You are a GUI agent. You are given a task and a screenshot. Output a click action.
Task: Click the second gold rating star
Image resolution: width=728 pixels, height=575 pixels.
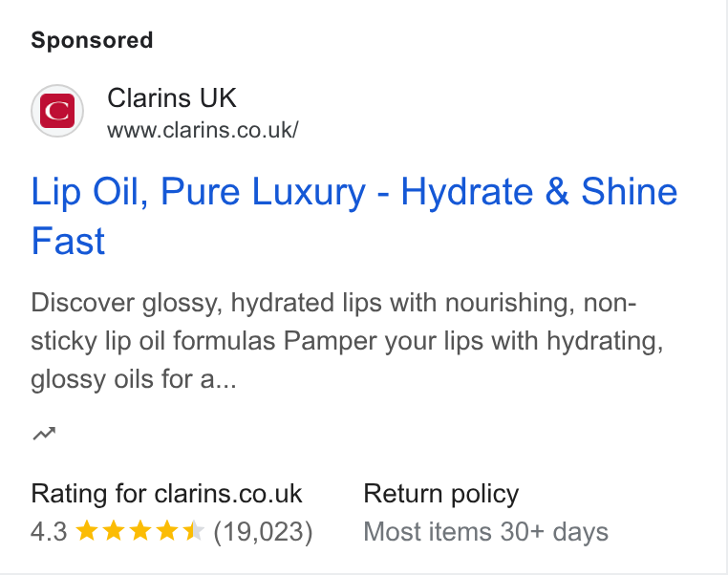pos(114,531)
